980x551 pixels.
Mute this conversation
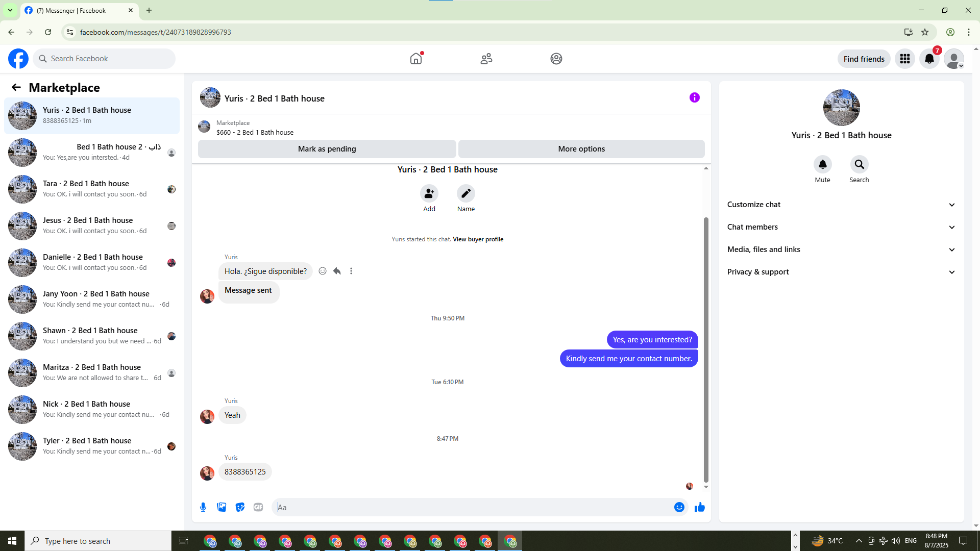pyautogui.click(x=823, y=164)
